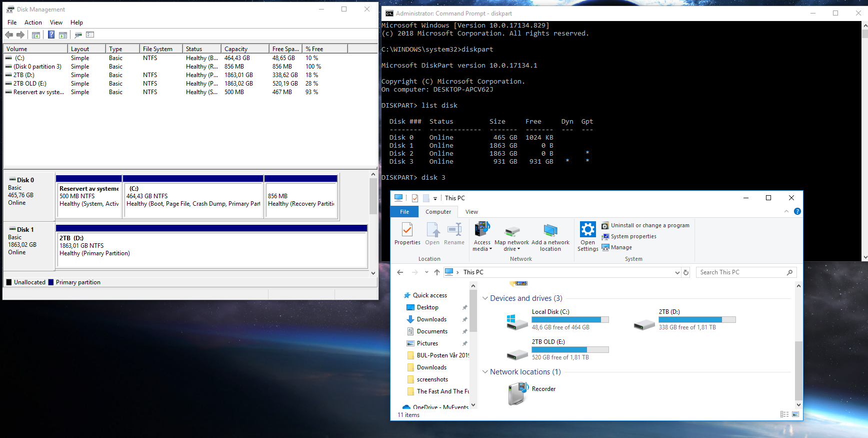
Task: Open Help icon in Disk Management toolbar
Action: point(51,35)
